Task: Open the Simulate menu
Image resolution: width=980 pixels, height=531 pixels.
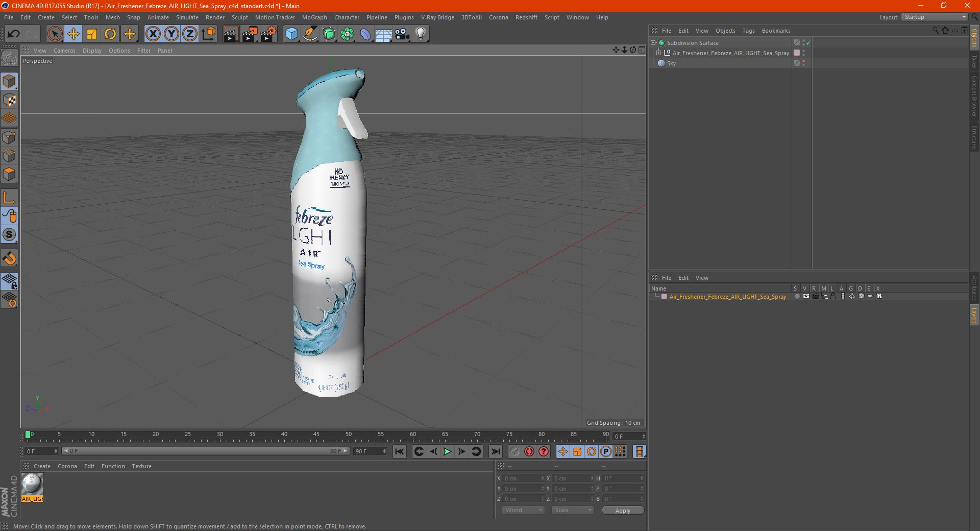Action: click(x=187, y=17)
